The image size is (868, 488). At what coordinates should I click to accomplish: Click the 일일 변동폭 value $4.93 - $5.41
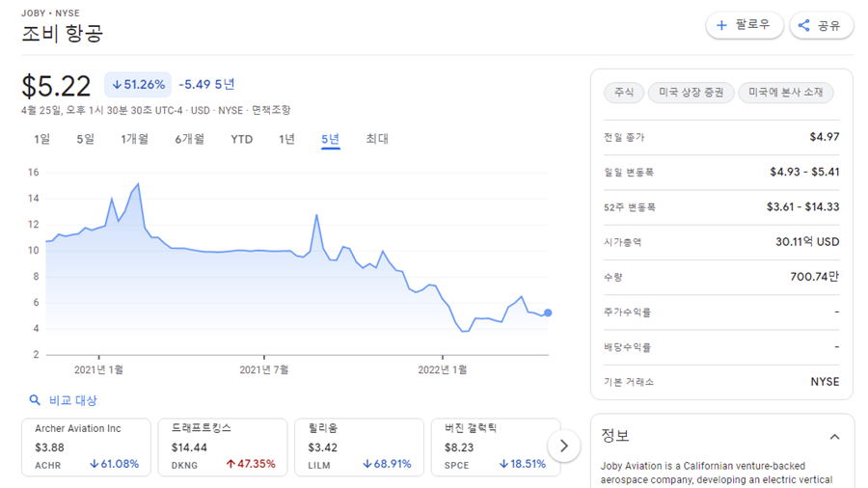pyautogui.click(x=804, y=172)
